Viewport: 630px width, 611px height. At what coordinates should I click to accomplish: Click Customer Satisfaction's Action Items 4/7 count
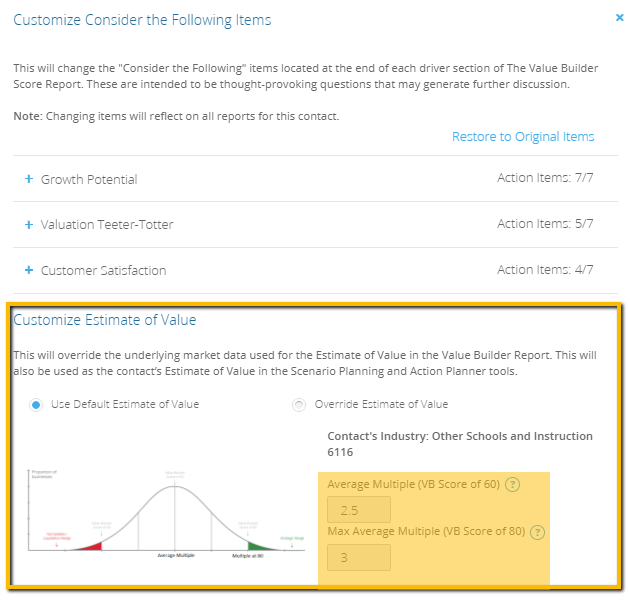click(x=545, y=270)
